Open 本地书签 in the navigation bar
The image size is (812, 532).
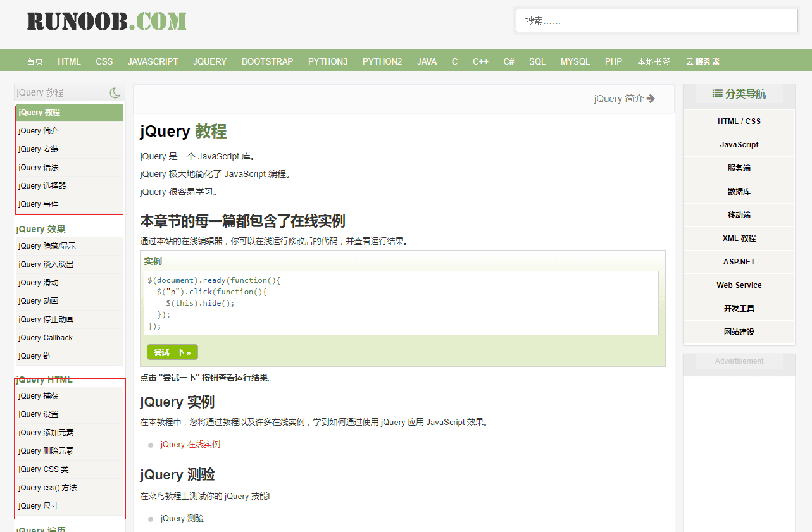click(x=653, y=61)
